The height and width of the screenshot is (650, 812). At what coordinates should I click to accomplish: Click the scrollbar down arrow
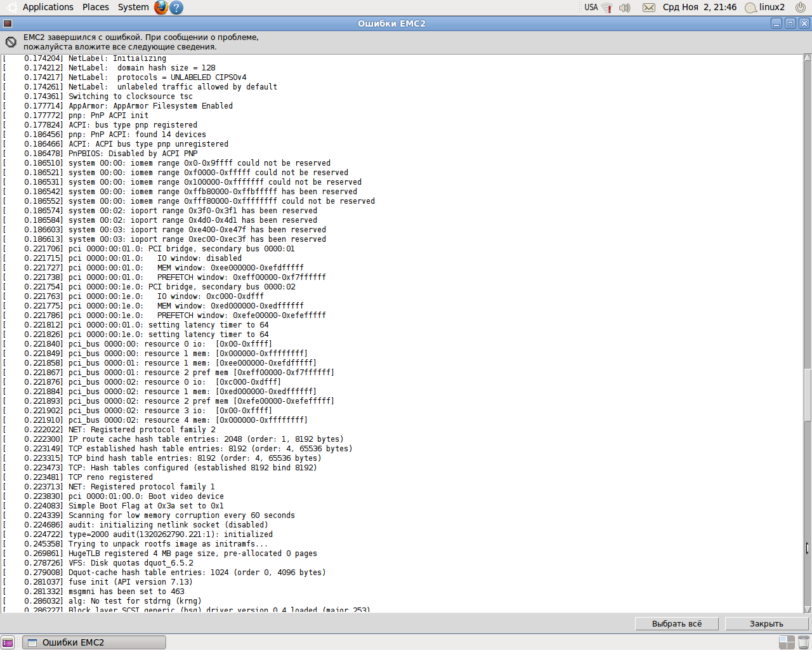coord(808,609)
